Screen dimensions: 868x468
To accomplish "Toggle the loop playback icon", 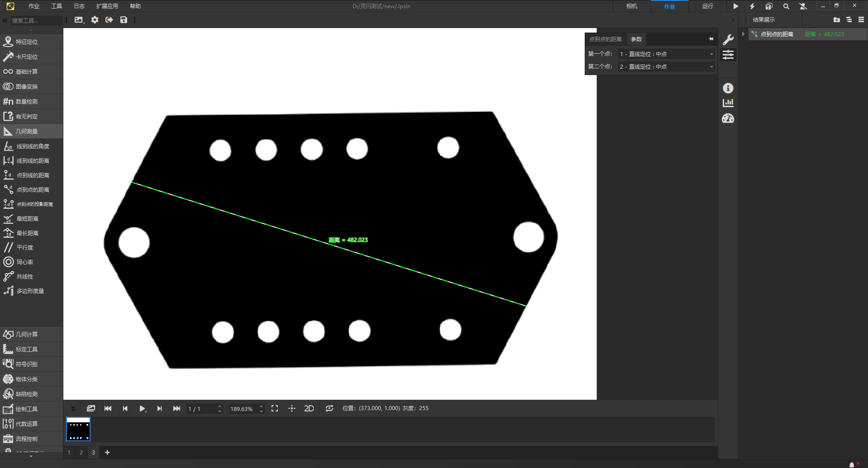I will click(329, 408).
